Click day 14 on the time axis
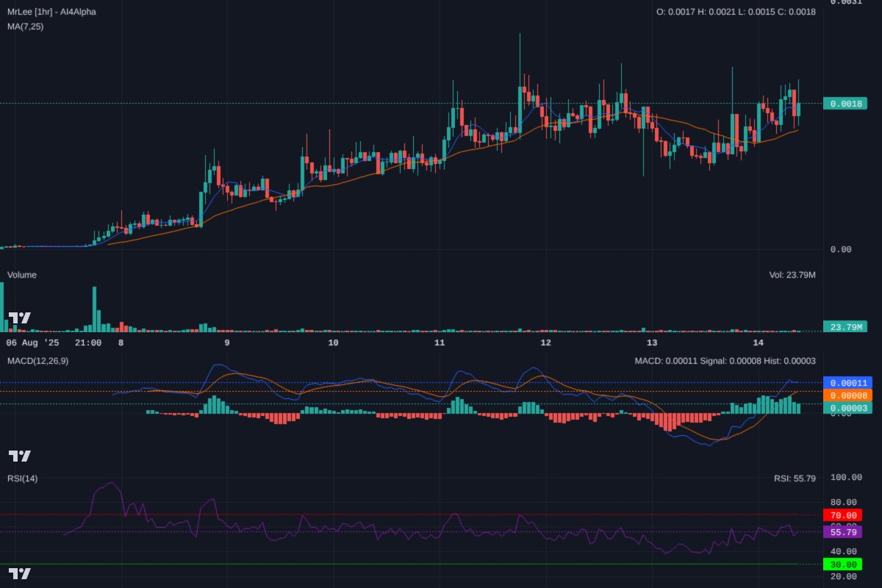 759,343
